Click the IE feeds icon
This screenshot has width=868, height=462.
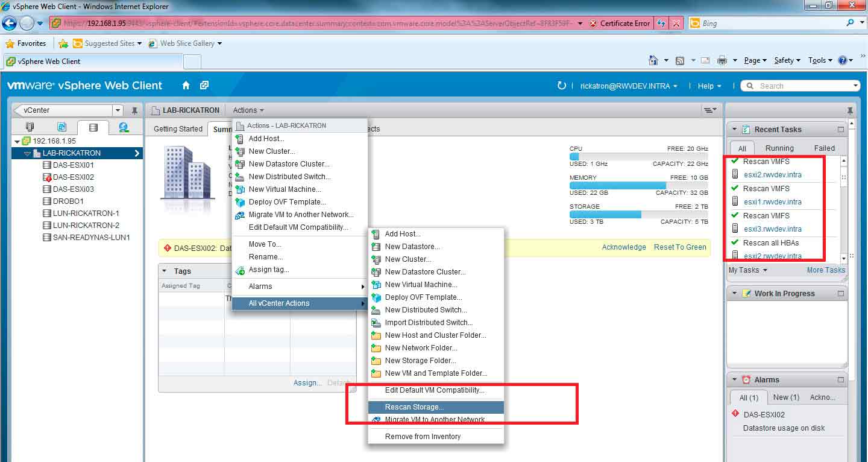(x=680, y=60)
